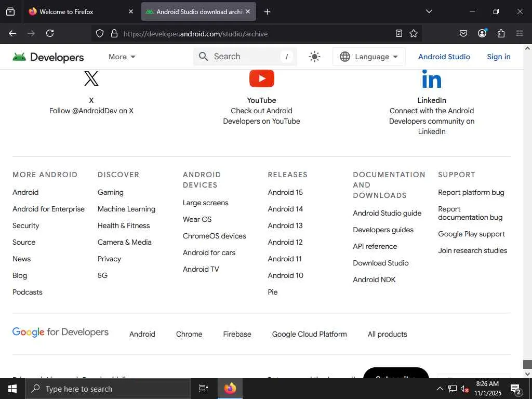Open the Firebase footer link
Screen dimensions: 532x399
(x=237, y=334)
